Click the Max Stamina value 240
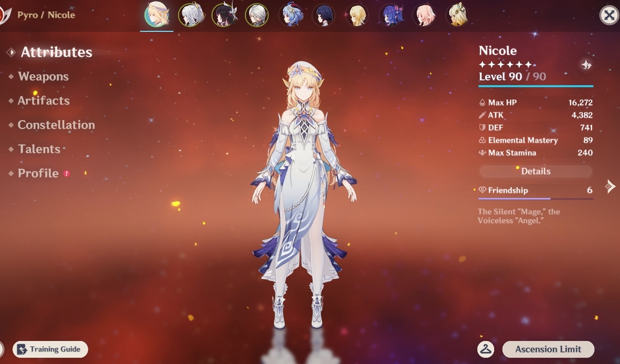Image resolution: width=620 pixels, height=364 pixels. [585, 152]
